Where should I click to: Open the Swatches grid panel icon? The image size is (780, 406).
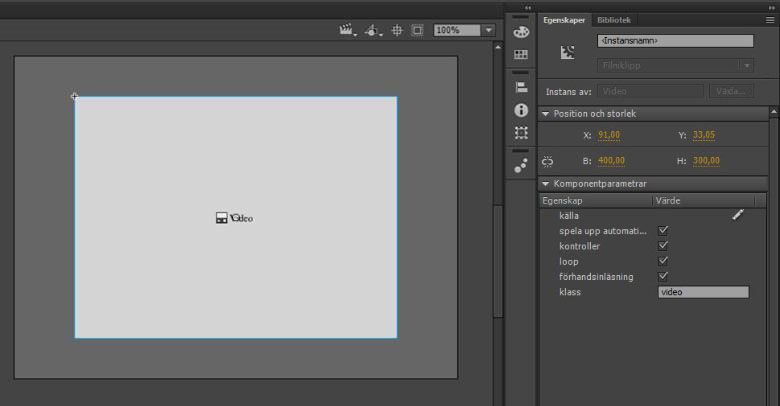(521, 54)
